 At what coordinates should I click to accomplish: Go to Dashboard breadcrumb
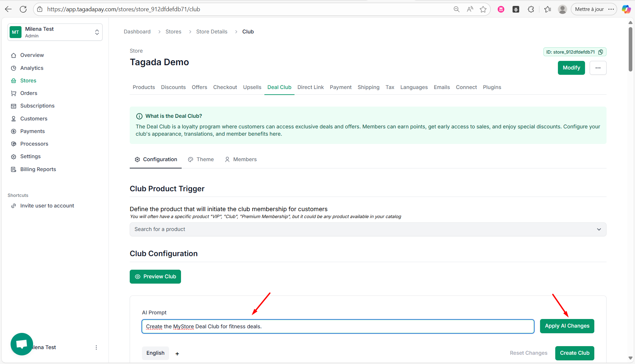137,32
